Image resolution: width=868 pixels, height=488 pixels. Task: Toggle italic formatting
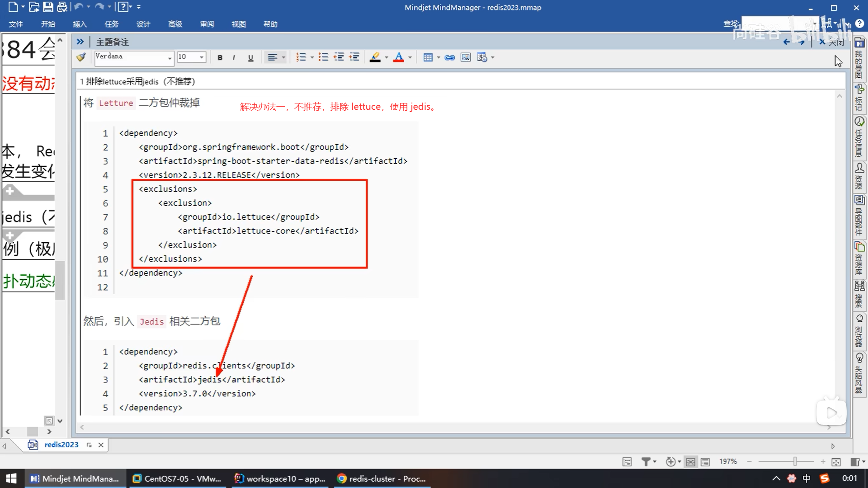(234, 57)
